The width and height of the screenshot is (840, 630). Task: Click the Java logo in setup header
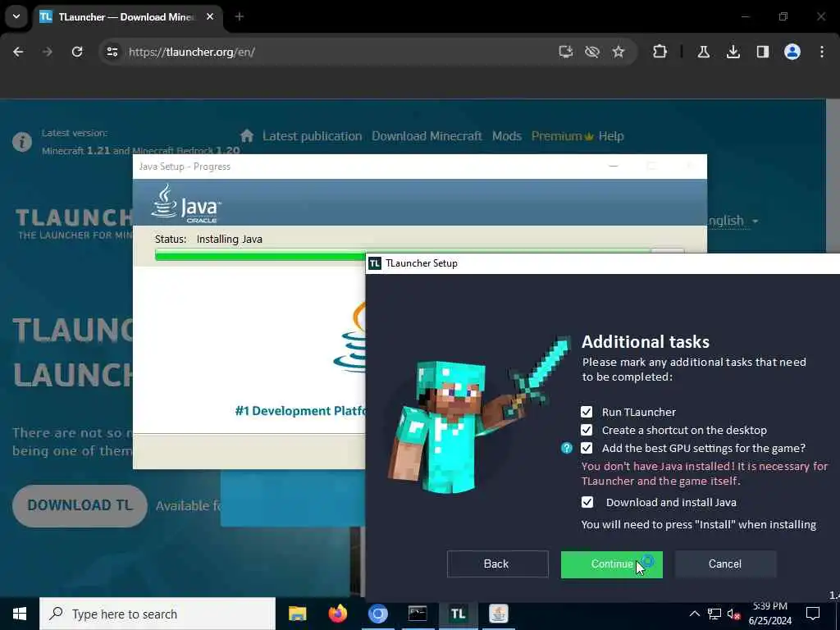pyautogui.click(x=186, y=204)
